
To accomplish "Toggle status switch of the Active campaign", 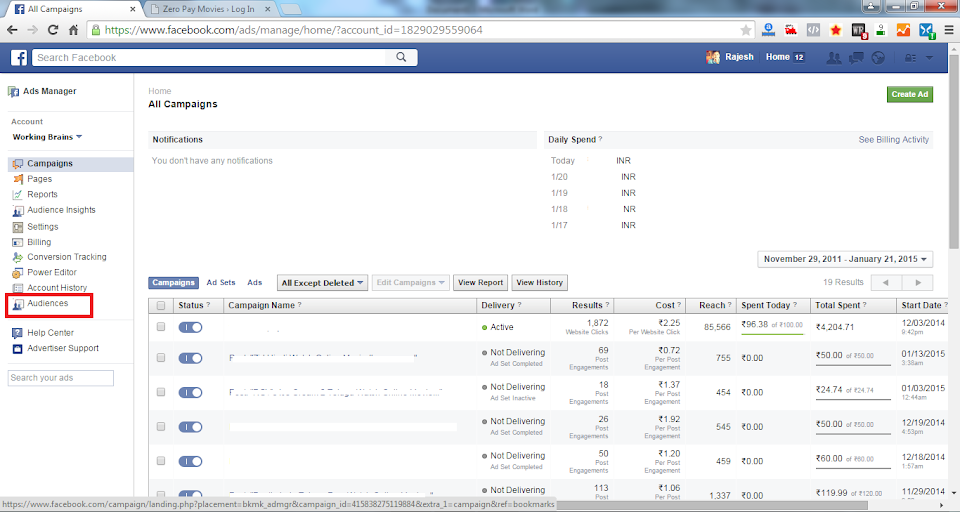I will pos(190,327).
